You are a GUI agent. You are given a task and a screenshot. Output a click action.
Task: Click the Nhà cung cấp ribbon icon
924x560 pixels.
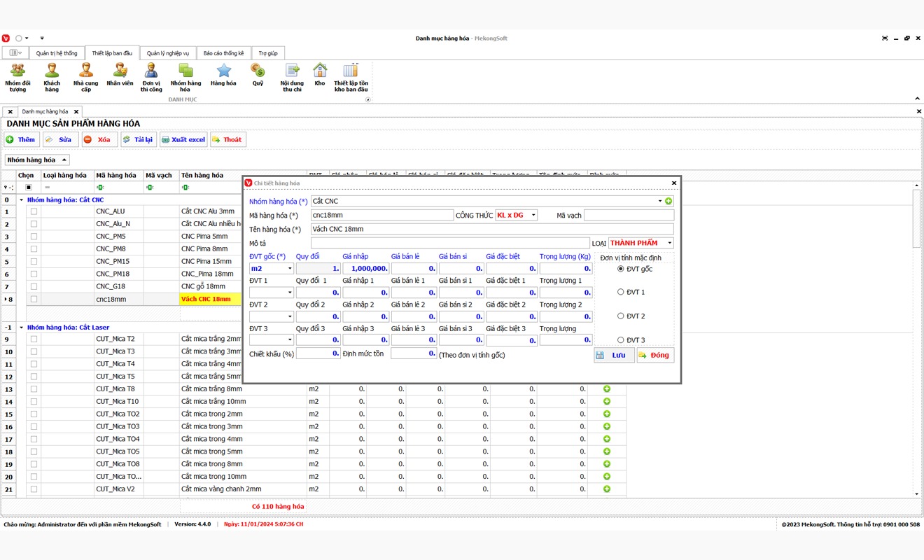[x=85, y=76]
